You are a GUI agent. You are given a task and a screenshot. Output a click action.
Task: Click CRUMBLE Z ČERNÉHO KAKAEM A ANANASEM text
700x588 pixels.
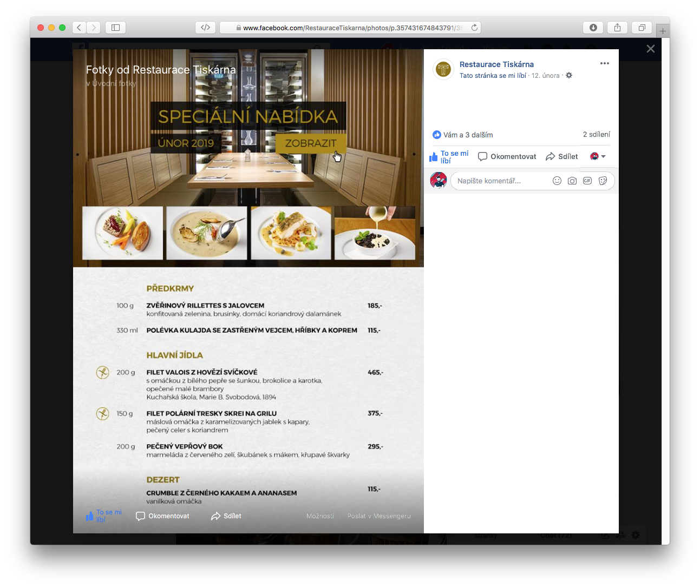221,493
